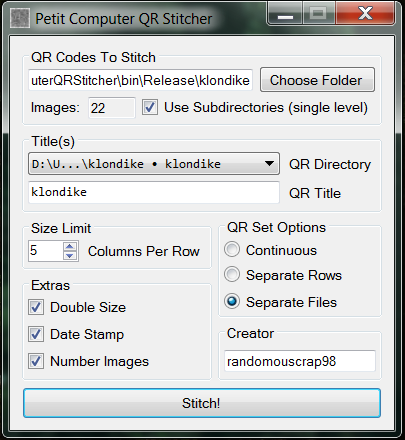Choose Separate Rows radio option
Image resolution: width=405 pixels, height=440 pixels.
tap(232, 275)
